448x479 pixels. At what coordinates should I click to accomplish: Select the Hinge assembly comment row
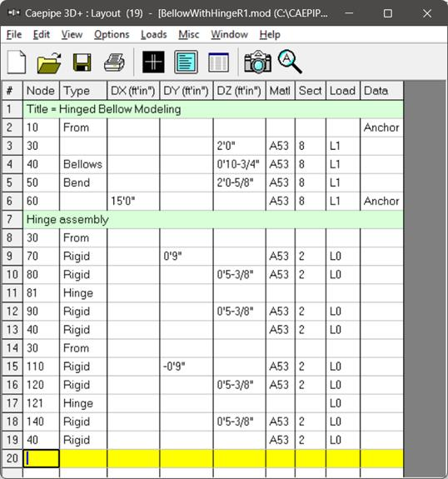coord(213,219)
